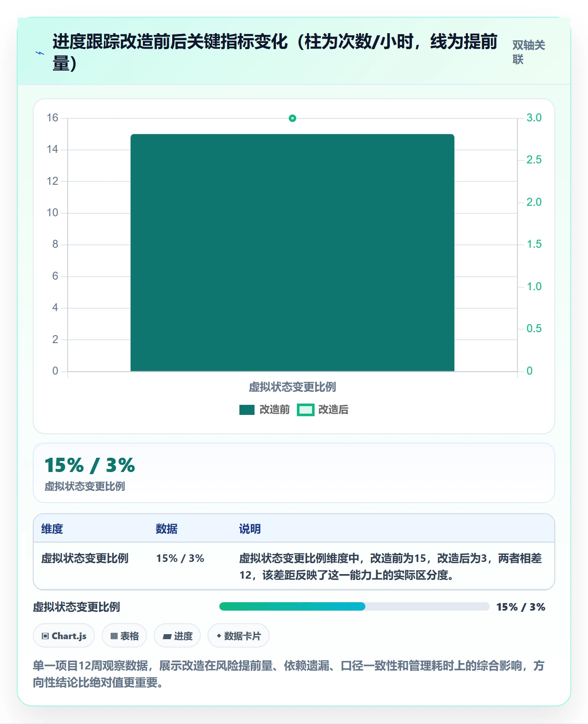588x724 pixels.
Task: Click the 虚拟状态变更比例 label beside progress bar
Action: pyautogui.click(x=76, y=607)
